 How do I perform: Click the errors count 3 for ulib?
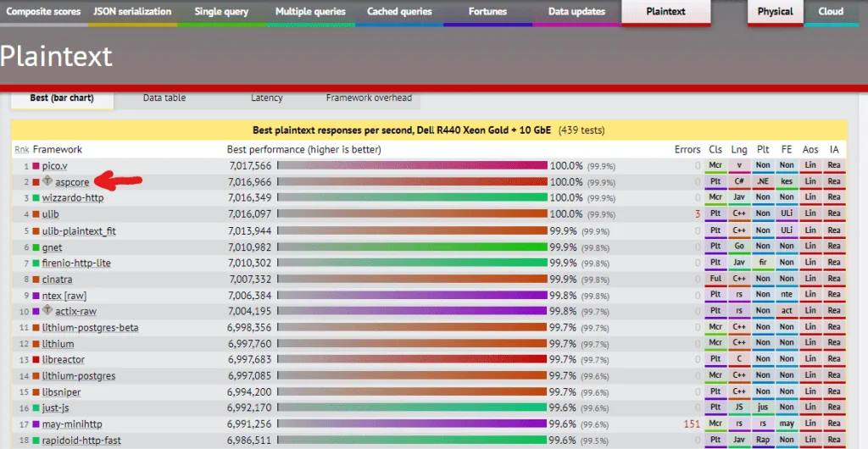pos(698,214)
